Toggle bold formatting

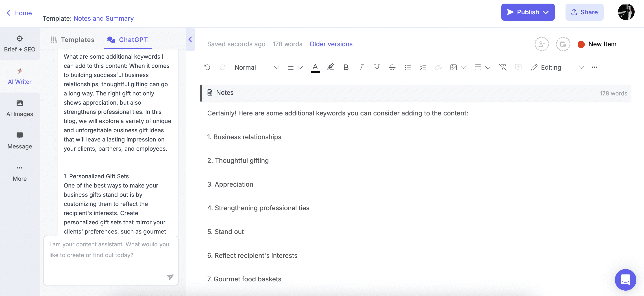pos(346,67)
